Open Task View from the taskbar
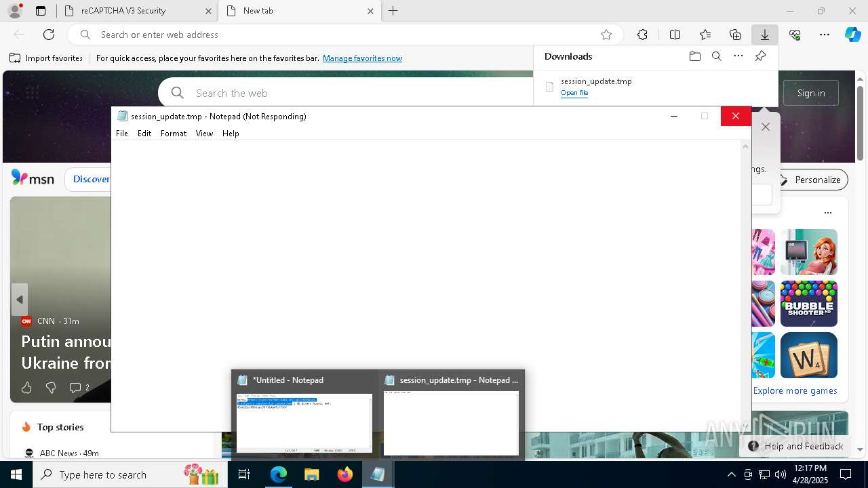Viewport: 868px width, 488px height. [244, 474]
